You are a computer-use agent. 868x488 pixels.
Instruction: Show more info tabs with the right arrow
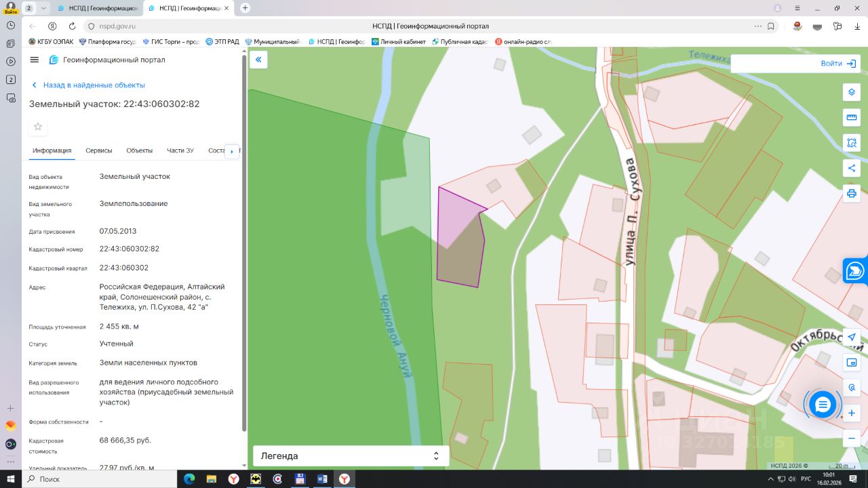click(x=232, y=151)
